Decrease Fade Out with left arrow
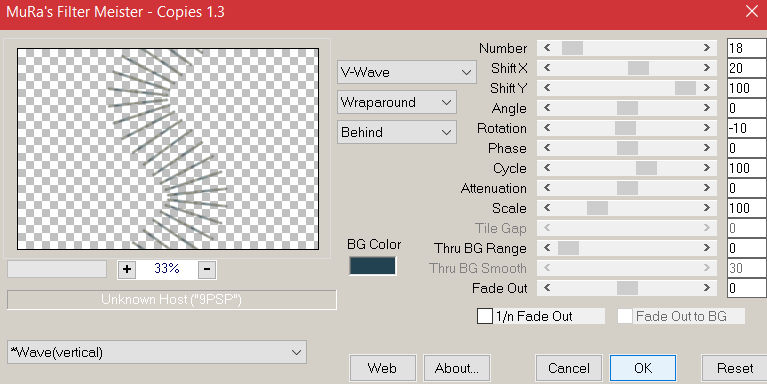 pyautogui.click(x=547, y=288)
